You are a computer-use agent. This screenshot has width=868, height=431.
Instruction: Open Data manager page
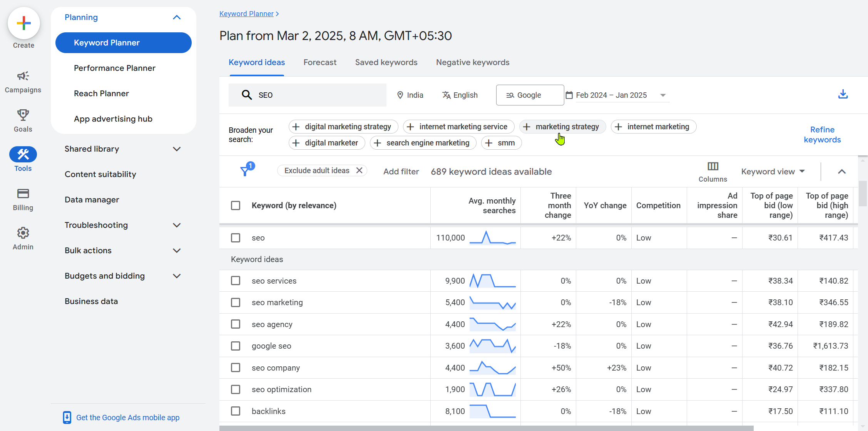[92, 200]
